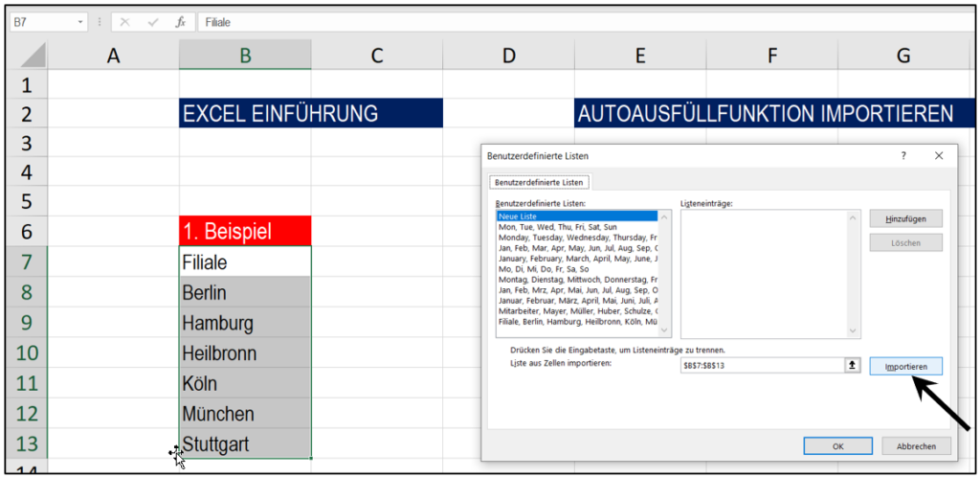Click the formula bar cancel X icon
This screenshot has height=477, width=980.
point(125,22)
